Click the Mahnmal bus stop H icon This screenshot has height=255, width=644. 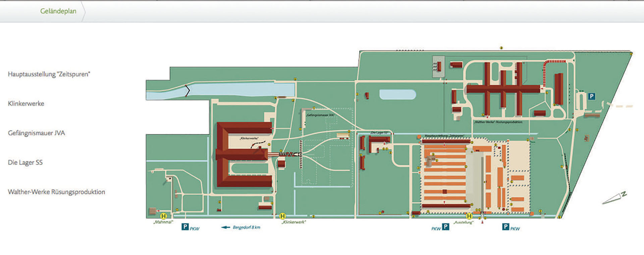[164, 216]
